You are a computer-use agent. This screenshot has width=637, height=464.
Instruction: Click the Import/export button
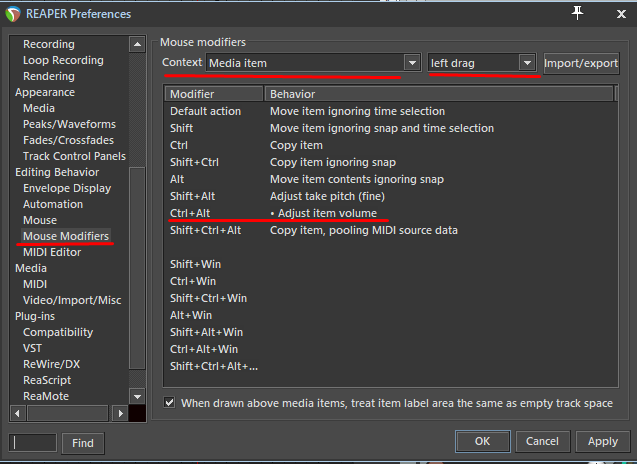point(581,63)
